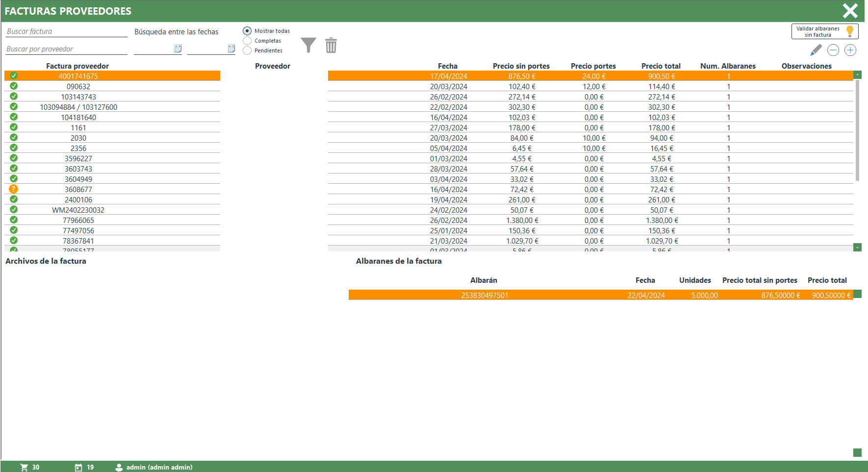Viewport: 868px width, 472px height.
Task: Click the trash bin clear-filters icon
Action: (x=331, y=45)
